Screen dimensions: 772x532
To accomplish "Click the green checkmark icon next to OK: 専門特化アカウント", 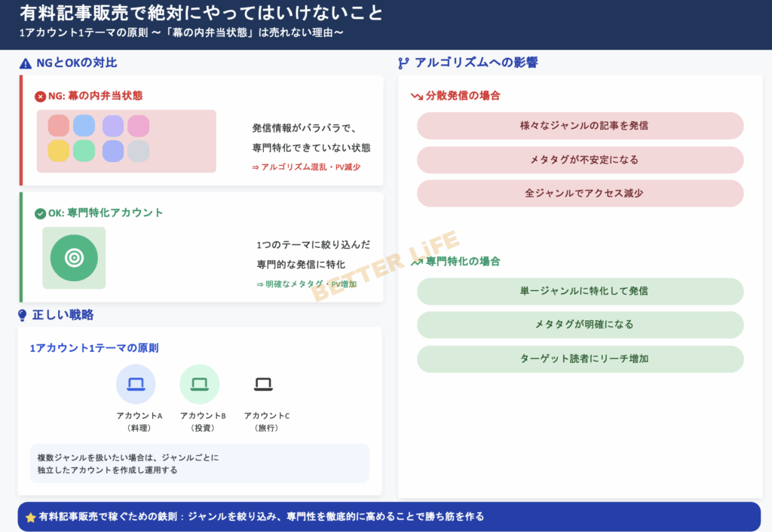I will click(x=40, y=213).
